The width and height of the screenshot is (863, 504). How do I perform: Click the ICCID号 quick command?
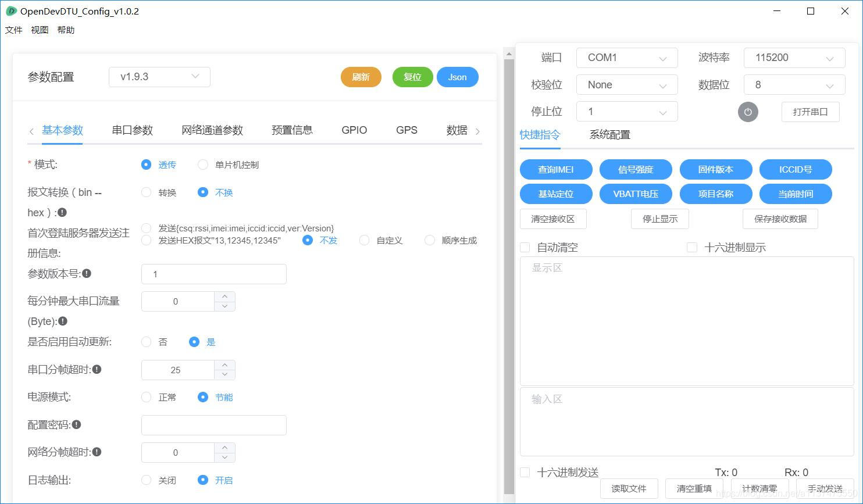pyautogui.click(x=796, y=169)
